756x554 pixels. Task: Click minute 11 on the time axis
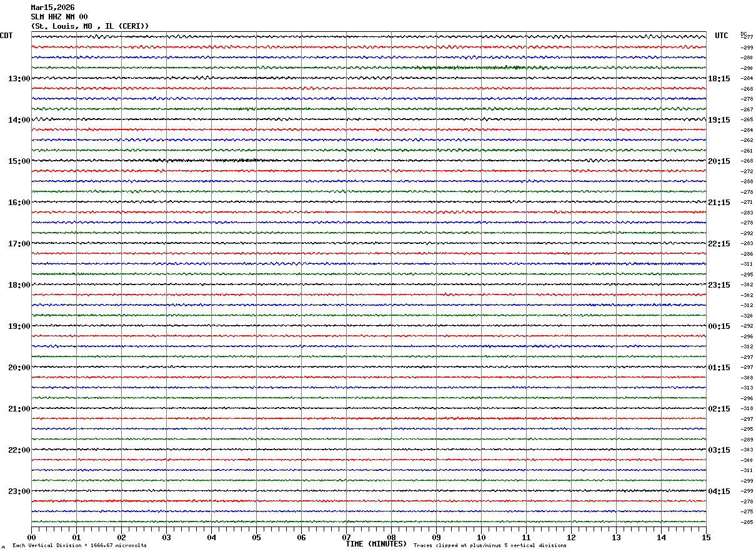point(526,538)
